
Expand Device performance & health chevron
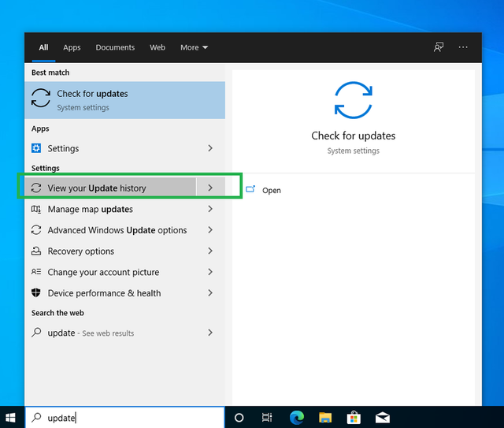tap(210, 293)
